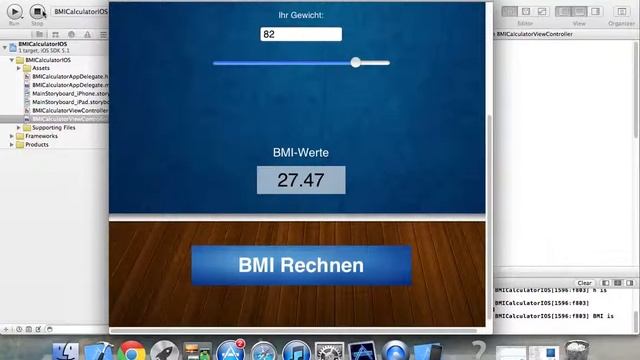
Task: Click the simulator horizontal scrollbar
Action: pyautogui.click(x=293, y=331)
